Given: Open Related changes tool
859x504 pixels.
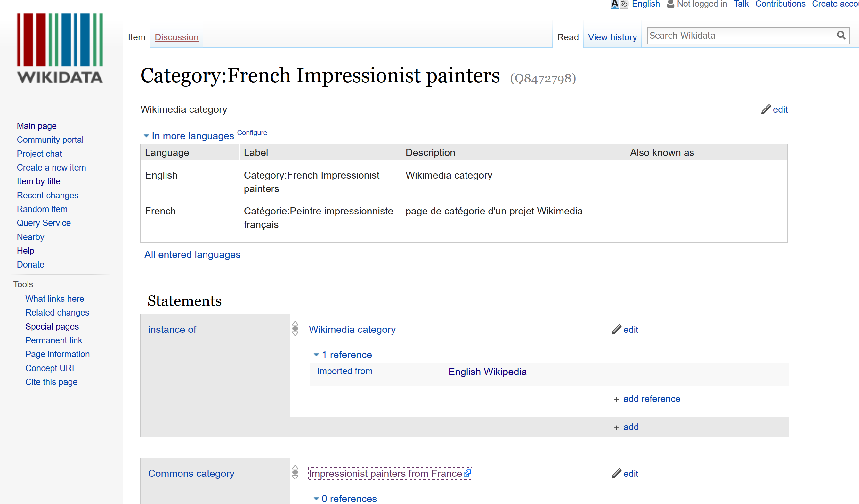Looking at the screenshot, I should [x=57, y=313].
